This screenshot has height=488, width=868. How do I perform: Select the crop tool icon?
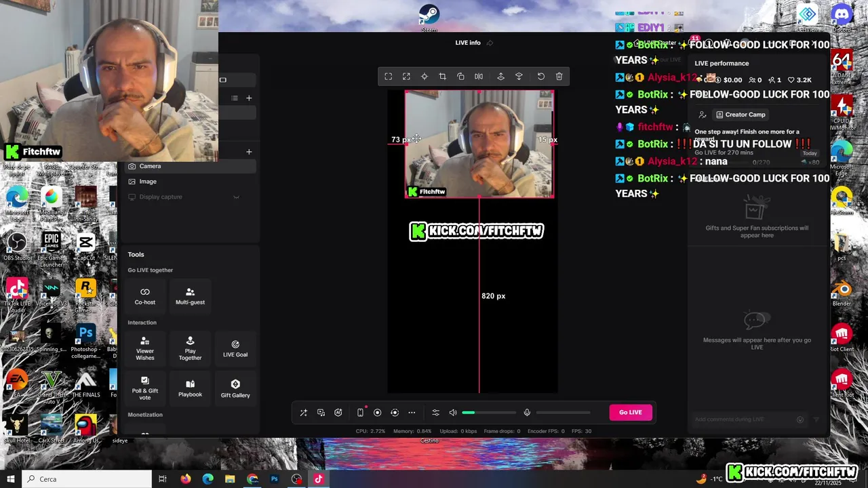click(x=442, y=77)
